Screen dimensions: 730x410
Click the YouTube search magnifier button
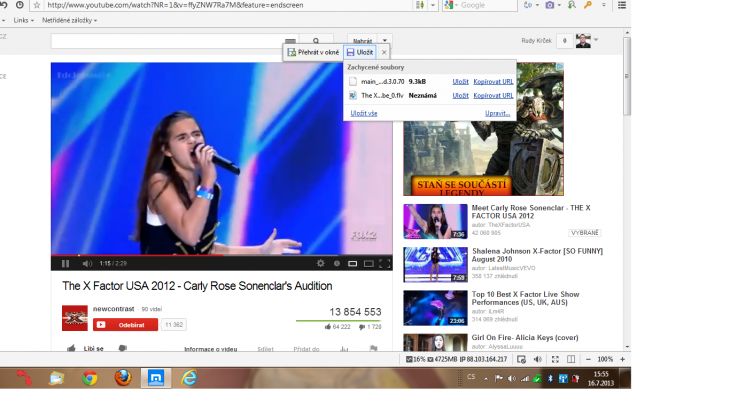coord(316,41)
